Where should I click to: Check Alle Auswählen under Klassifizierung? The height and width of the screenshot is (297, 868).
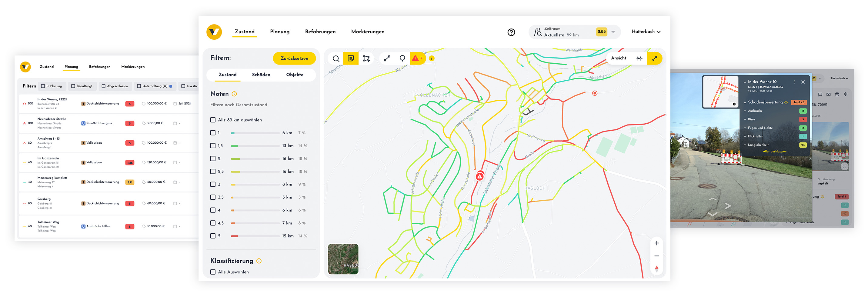[x=213, y=272]
